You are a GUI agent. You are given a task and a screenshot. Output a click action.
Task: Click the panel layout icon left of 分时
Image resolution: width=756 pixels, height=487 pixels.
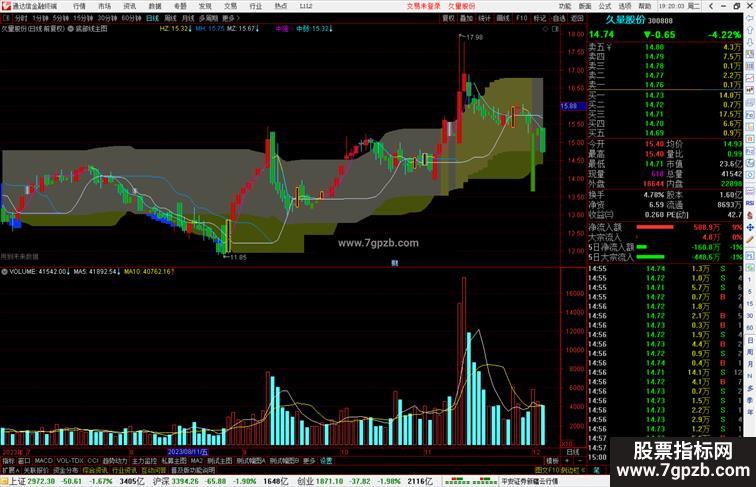[6, 18]
